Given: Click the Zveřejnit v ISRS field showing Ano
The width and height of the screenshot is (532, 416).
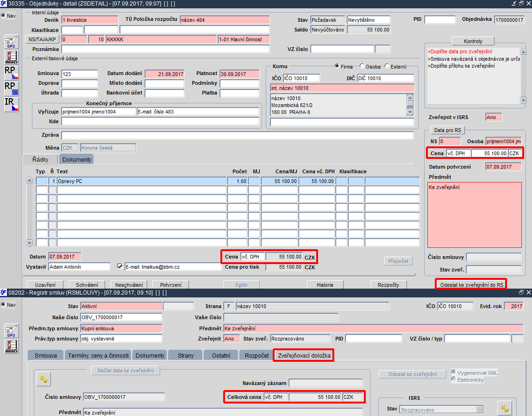Looking at the screenshot, I should coord(494,117).
